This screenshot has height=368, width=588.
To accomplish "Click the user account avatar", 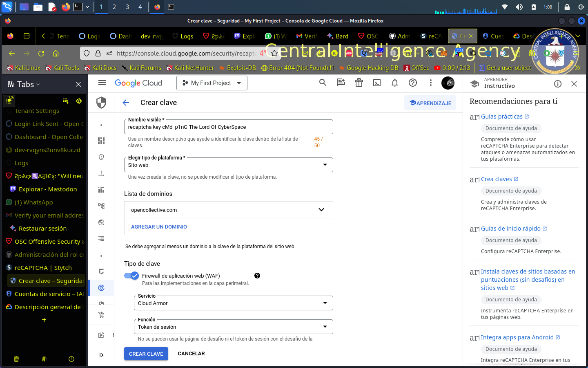I will tap(448, 83).
